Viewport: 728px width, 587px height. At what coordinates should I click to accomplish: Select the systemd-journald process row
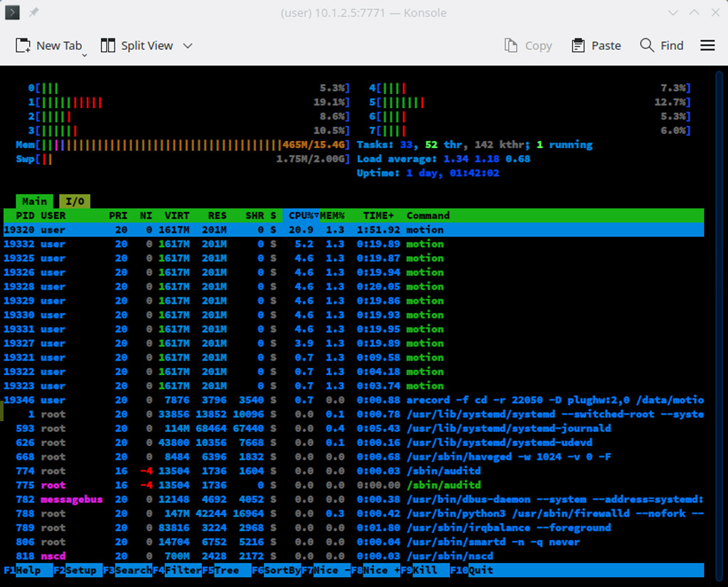pyautogui.click(x=354, y=428)
